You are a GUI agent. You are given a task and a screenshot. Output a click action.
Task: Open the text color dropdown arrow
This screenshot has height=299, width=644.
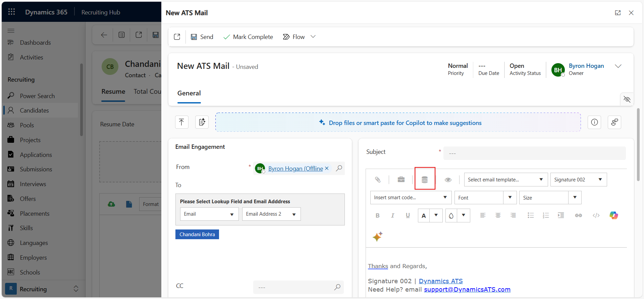point(436,215)
